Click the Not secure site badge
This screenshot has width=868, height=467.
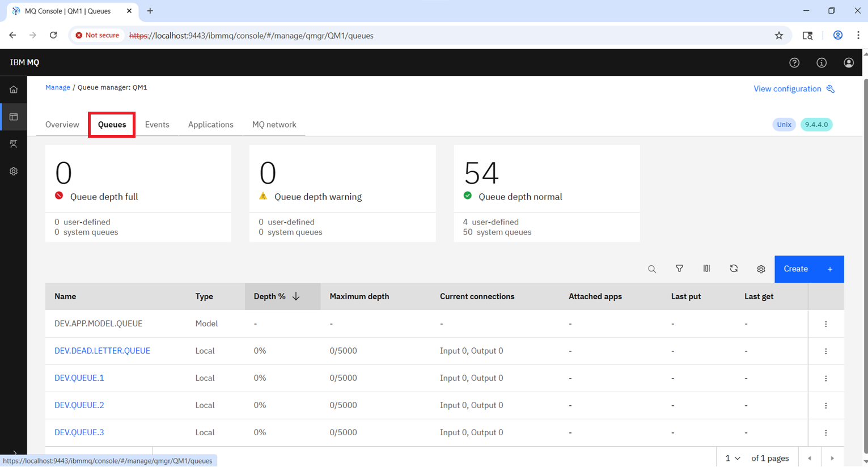pyautogui.click(x=97, y=35)
